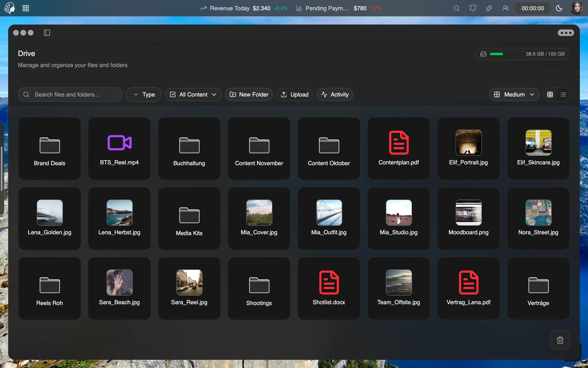Expand the Type filter dropdown
Image resolution: width=588 pixels, height=368 pixels.
pos(144,94)
